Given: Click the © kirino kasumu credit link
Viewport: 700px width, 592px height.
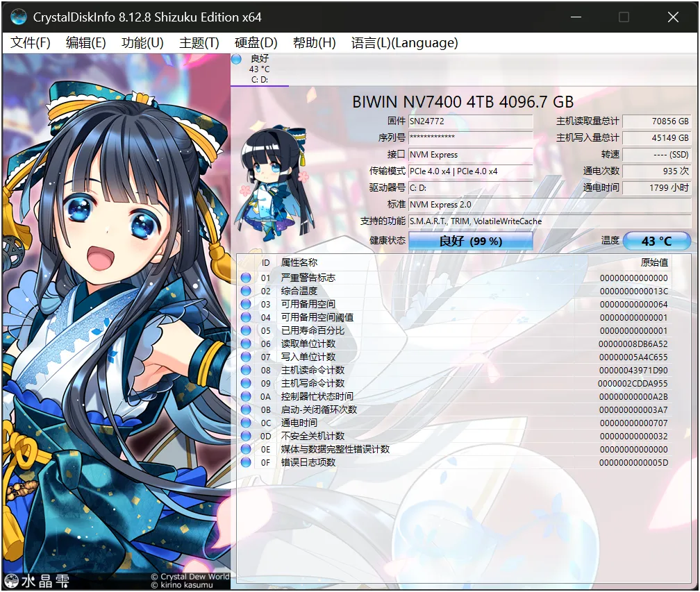Looking at the screenshot, I should point(182,585).
